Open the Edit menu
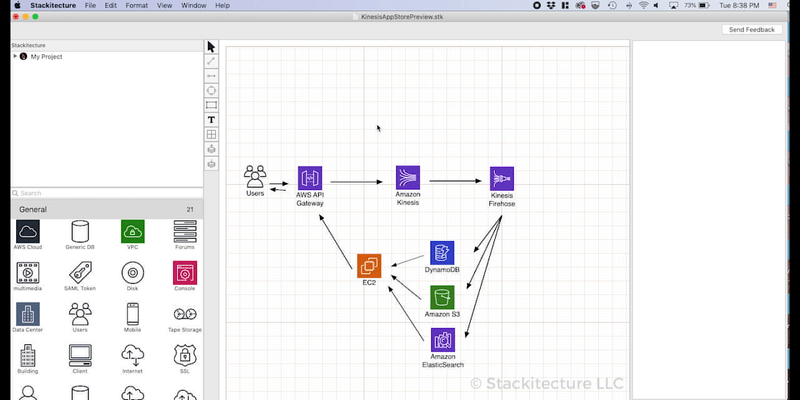Viewport: 800px width, 400px height. coord(110,5)
